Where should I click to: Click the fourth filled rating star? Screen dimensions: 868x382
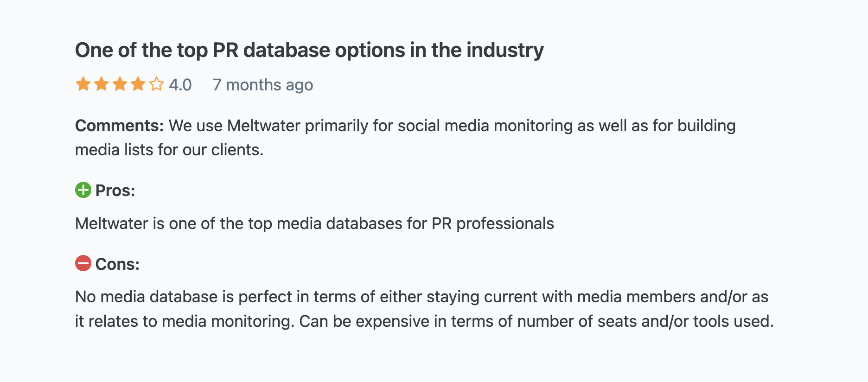138,84
